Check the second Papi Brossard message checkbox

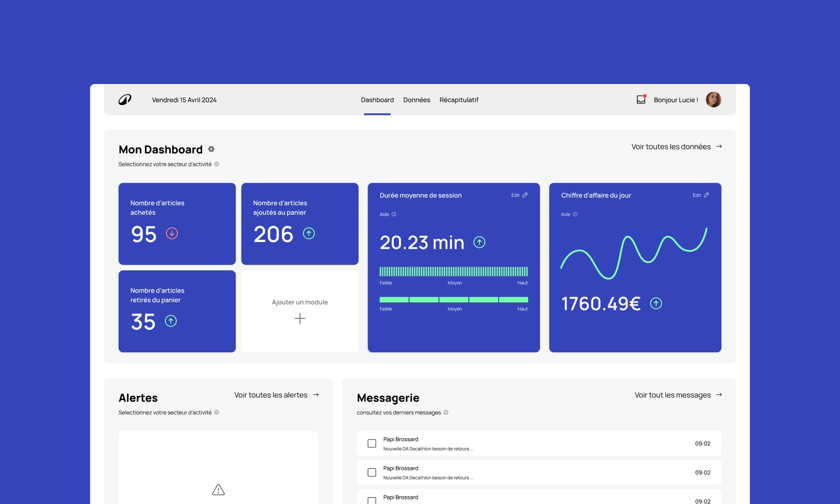pos(372,472)
